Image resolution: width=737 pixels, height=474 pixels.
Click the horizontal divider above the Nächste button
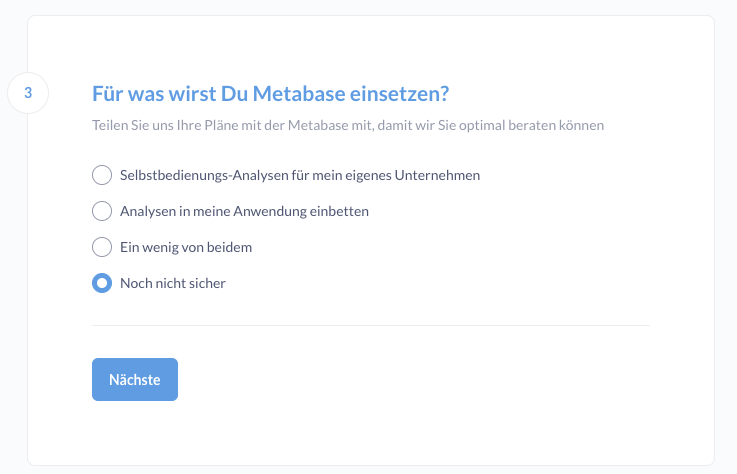point(371,326)
